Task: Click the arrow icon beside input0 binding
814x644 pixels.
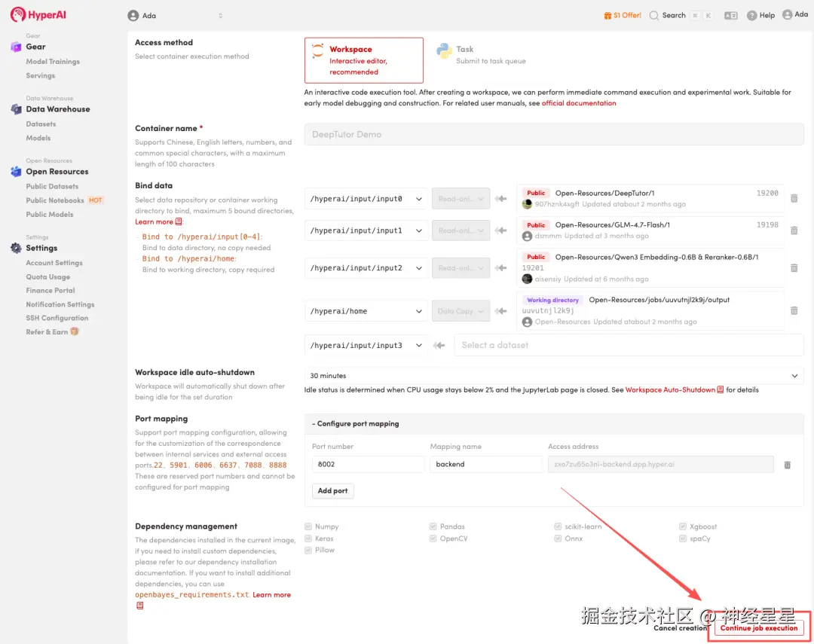Action: [500, 198]
